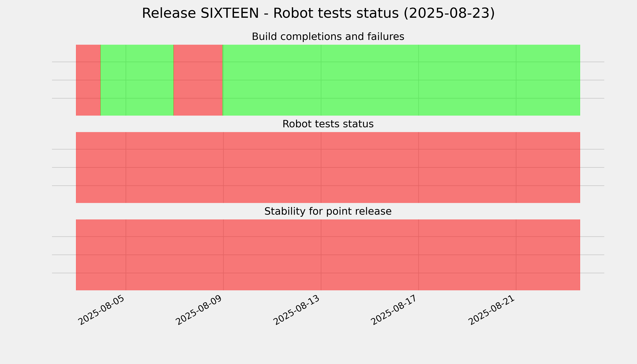The height and width of the screenshot is (364, 637).
Task: Select the 2025-08-09 x-axis date label
Action: (x=199, y=310)
